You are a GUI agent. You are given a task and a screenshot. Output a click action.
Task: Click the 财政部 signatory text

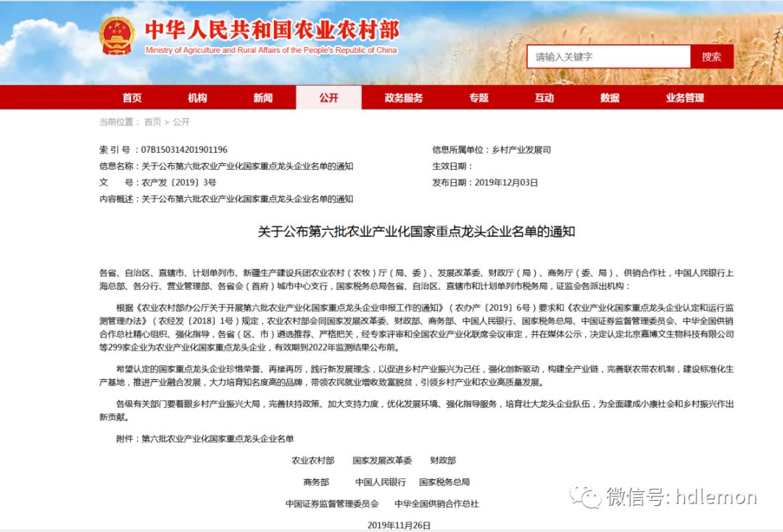[443, 460]
